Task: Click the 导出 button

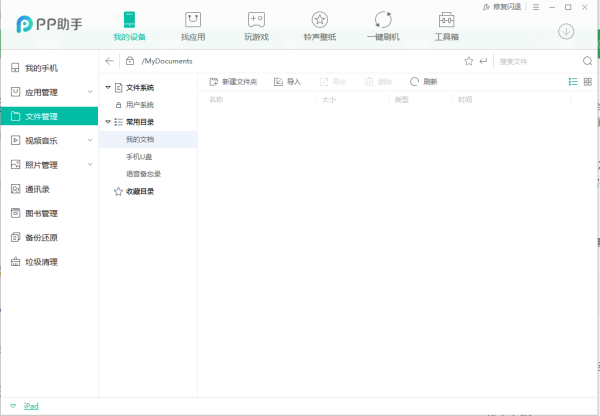Action: [333, 82]
